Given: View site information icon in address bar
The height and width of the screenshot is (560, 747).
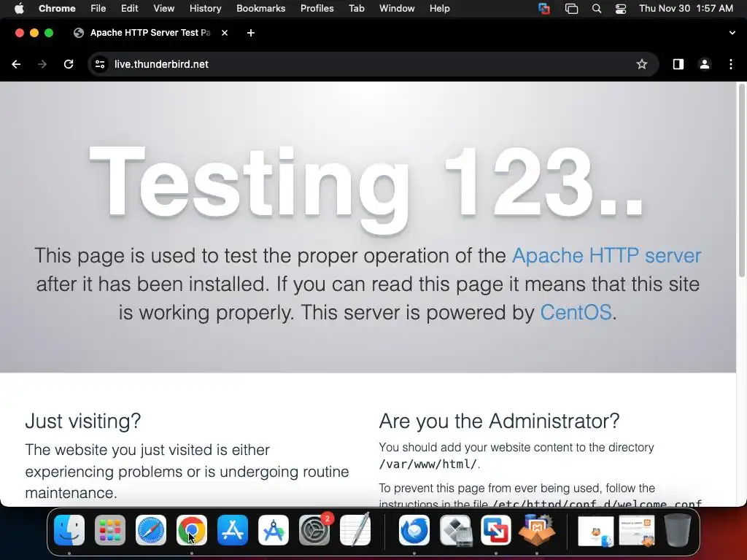Looking at the screenshot, I should coord(99,64).
